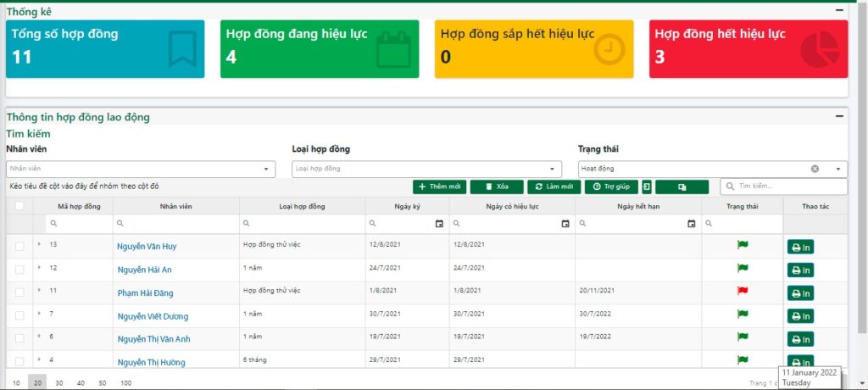Image resolution: width=868 pixels, height=390 pixels.
Task: Click the bookmark icon on Tổng số hợp đồng card
Action: tap(183, 49)
